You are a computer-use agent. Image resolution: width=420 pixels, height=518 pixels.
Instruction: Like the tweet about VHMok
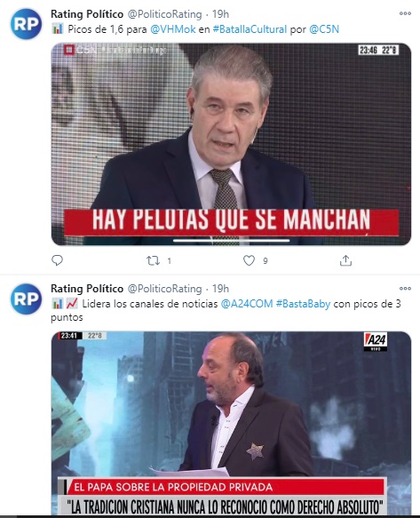click(x=249, y=260)
